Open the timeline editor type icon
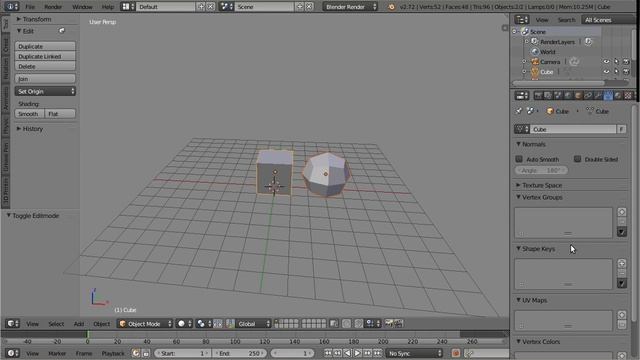640x360 pixels. click(x=12, y=353)
